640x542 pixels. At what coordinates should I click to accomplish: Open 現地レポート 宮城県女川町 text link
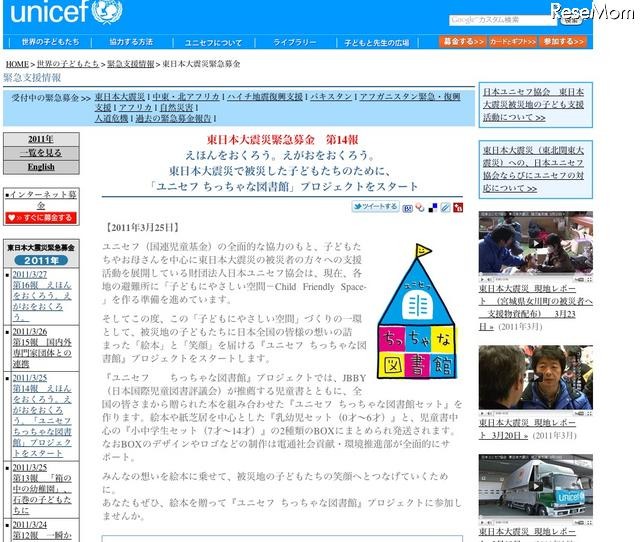[536, 307]
